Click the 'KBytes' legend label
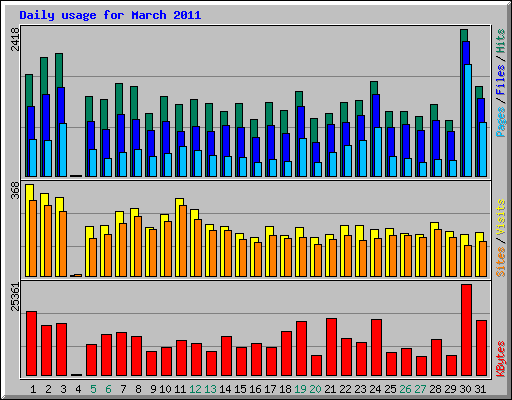 tap(500, 359)
